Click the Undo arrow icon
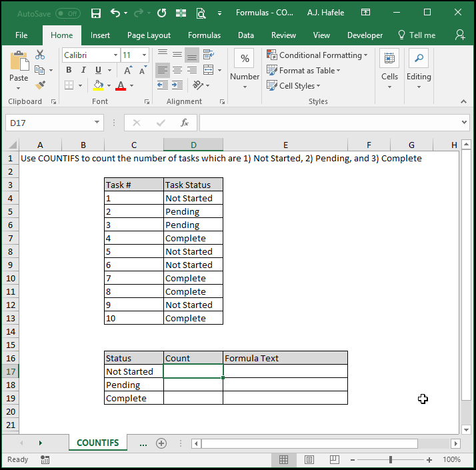The height and width of the screenshot is (470, 476). pos(115,13)
